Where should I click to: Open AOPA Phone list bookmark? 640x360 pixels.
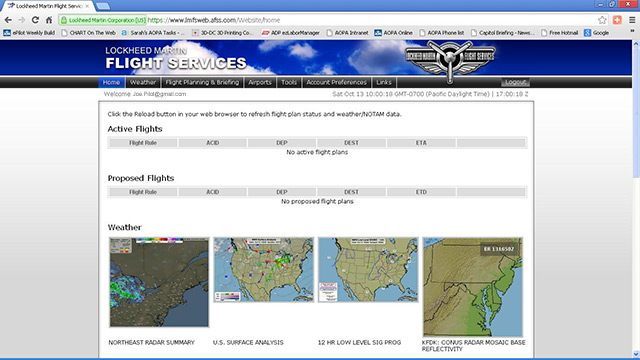pos(442,33)
